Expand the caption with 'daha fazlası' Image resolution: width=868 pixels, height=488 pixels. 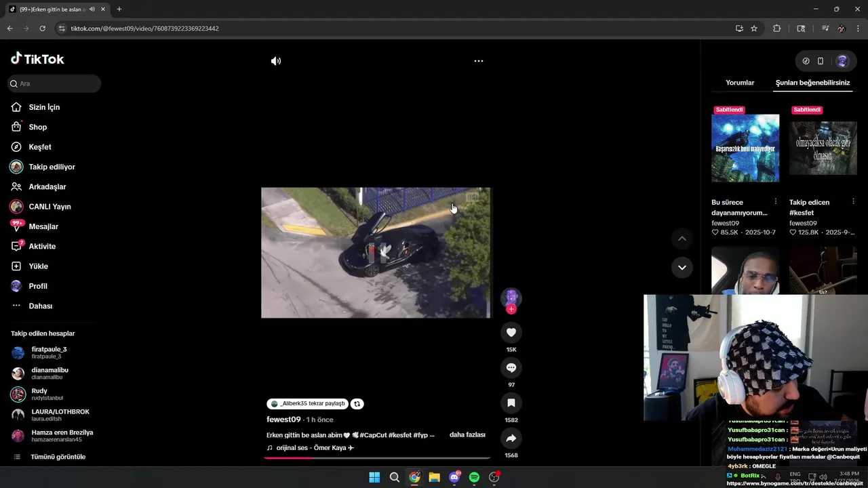[x=467, y=434]
